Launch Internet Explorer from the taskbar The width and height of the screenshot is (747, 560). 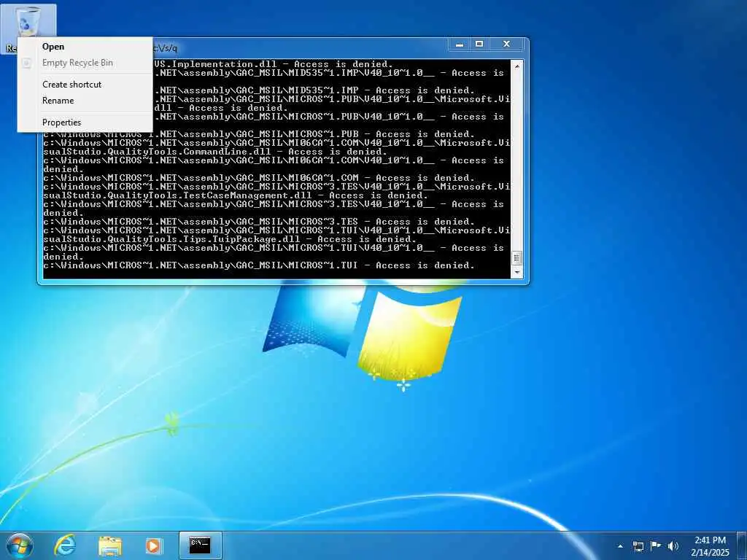click(x=65, y=545)
